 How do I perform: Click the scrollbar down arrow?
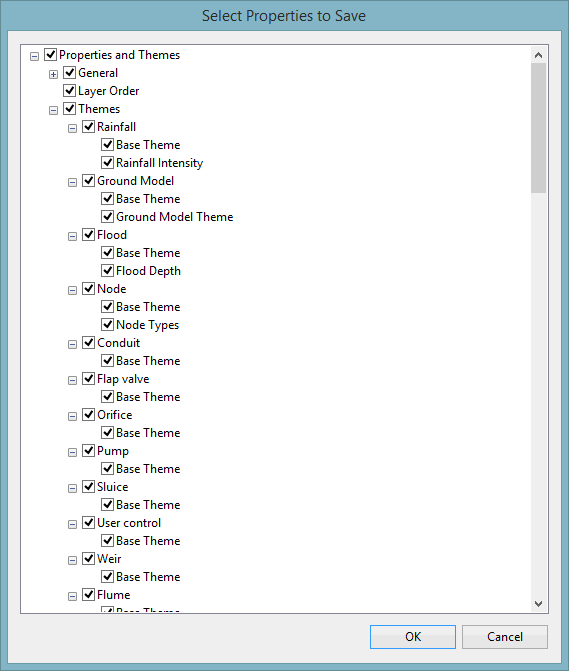[x=539, y=603]
